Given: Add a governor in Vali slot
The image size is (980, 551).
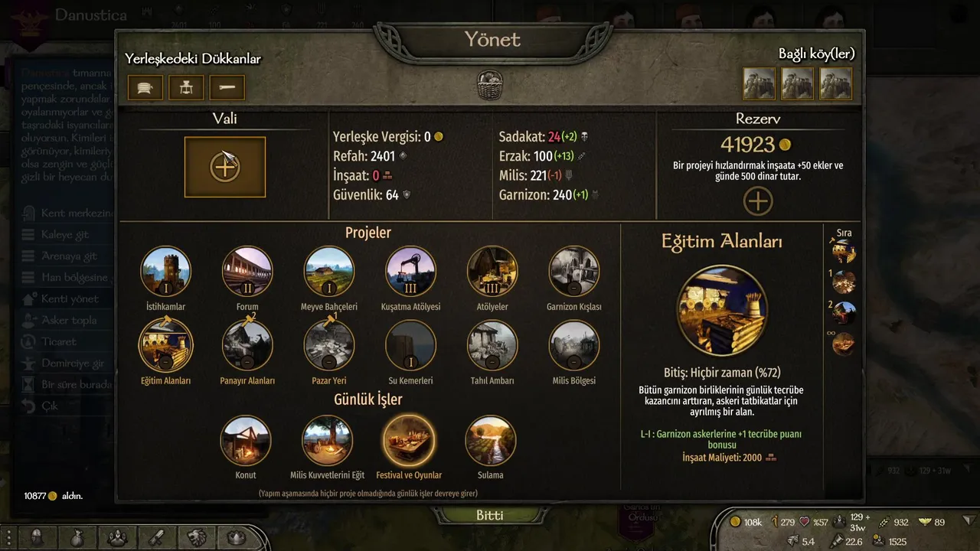Looking at the screenshot, I should tap(225, 167).
